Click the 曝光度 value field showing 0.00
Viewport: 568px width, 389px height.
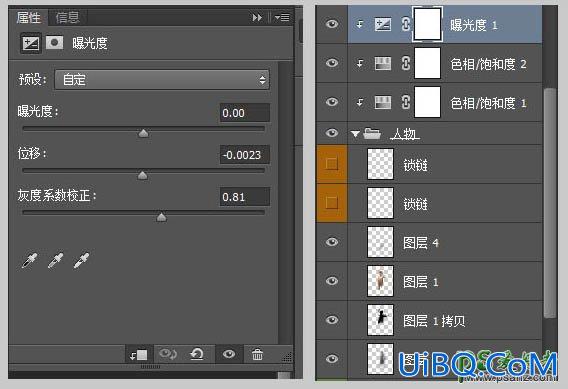click(245, 113)
